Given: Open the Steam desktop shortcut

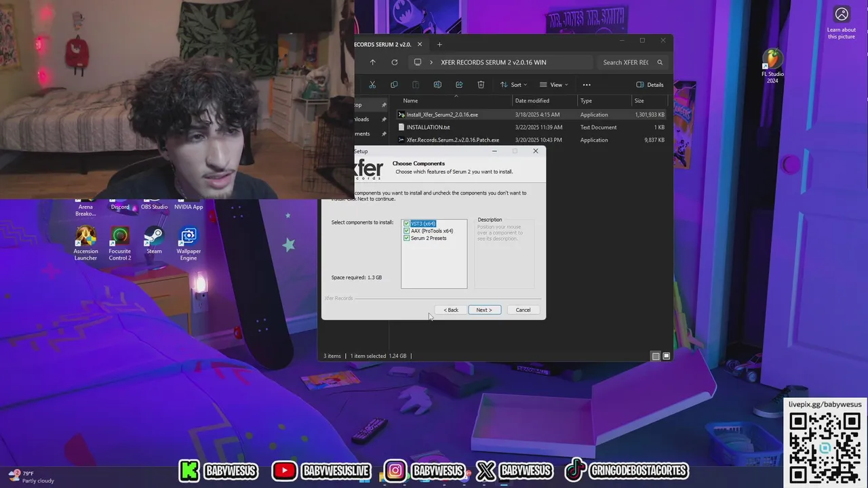Looking at the screenshot, I should click(x=154, y=241).
